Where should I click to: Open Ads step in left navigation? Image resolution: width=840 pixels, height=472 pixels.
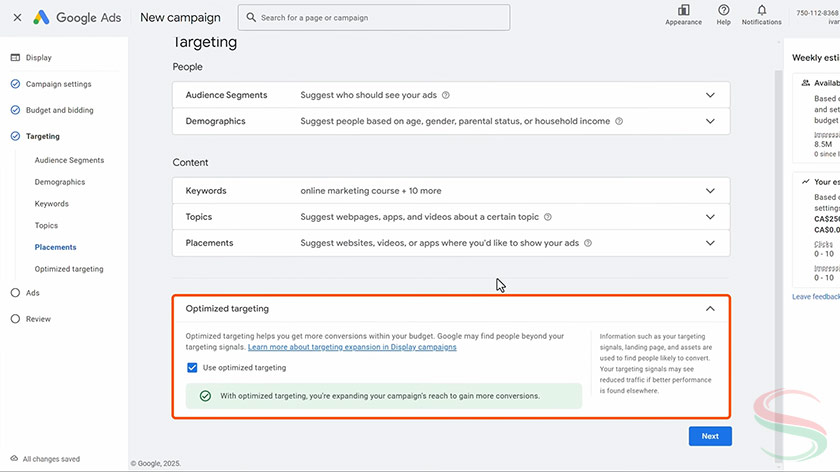pos(32,293)
